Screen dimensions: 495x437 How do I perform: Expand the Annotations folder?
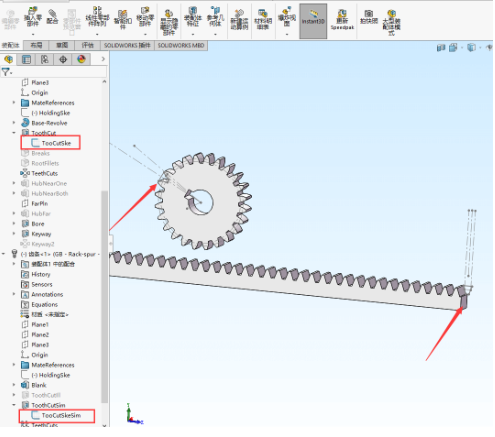click(x=14, y=294)
